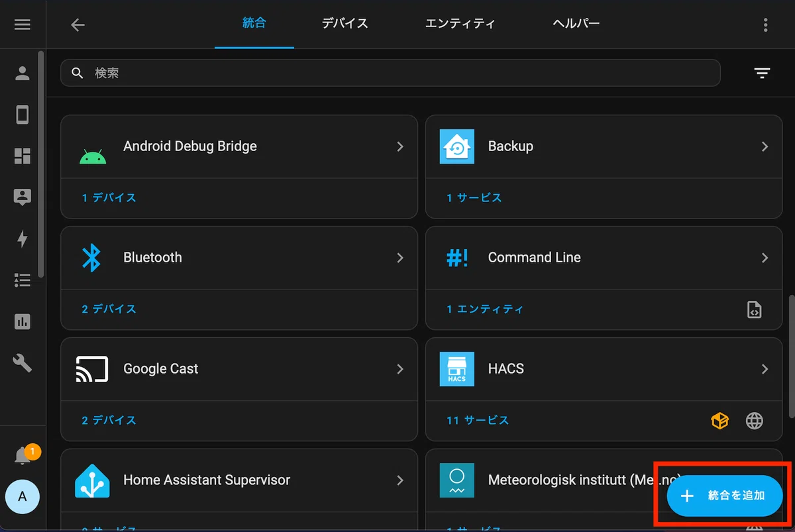The height and width of the screenshot is (532, 795).
Task: Open 1 エンティティ link under Command Line
Action: tap(485, 309)
